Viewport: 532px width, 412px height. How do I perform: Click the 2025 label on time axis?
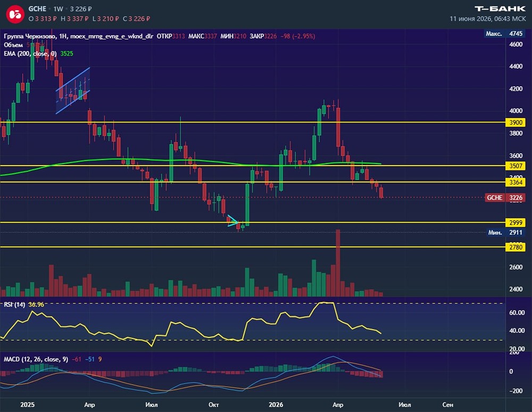27,405
